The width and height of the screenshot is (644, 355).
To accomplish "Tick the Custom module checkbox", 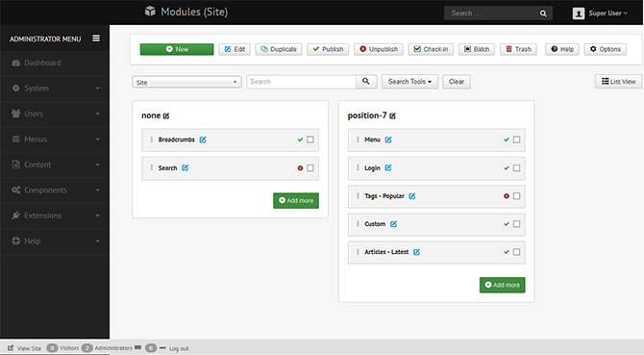I will pos(517,224).
